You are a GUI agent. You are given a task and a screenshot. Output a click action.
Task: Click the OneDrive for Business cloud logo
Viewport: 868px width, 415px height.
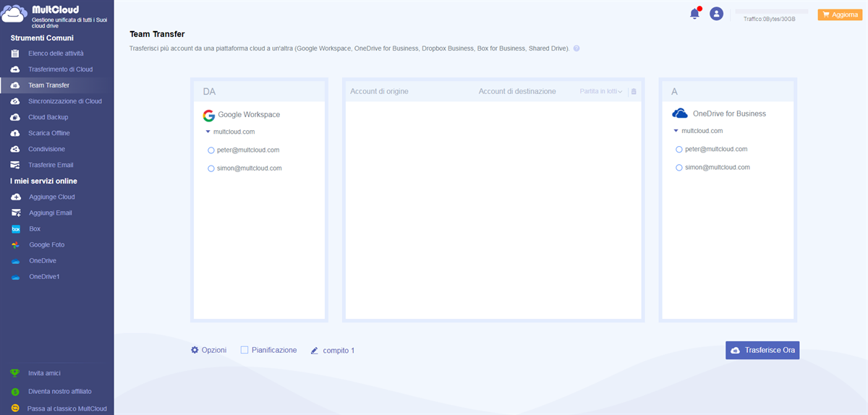coord(680,114)
